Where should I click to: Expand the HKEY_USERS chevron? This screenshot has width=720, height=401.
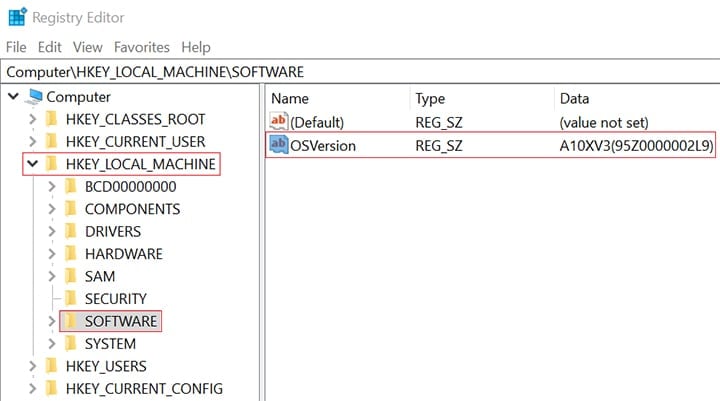point(33,366)
